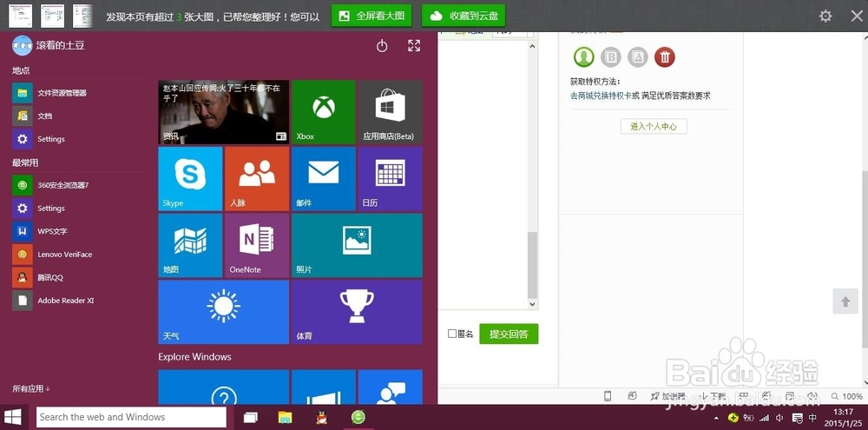Image resolution: width=868 pixels, height=430 pixels.
Task: Open the 照片 photos tile
Action: [x=357, y=246]
